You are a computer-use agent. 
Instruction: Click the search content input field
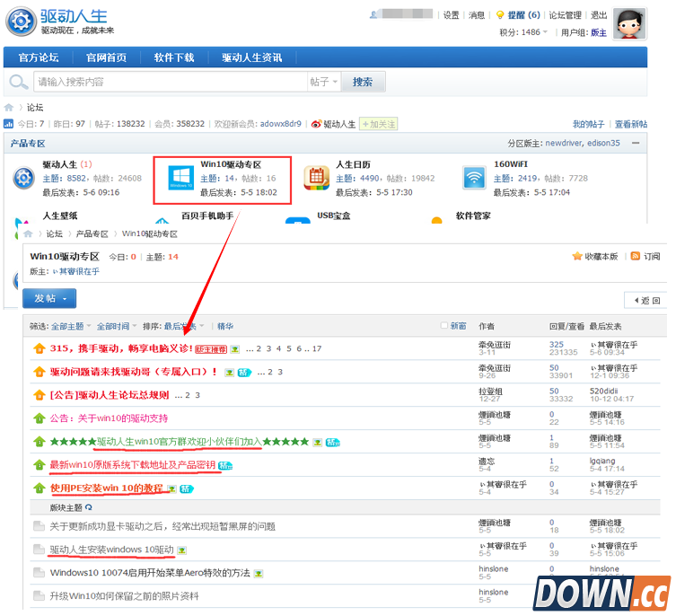171,82
